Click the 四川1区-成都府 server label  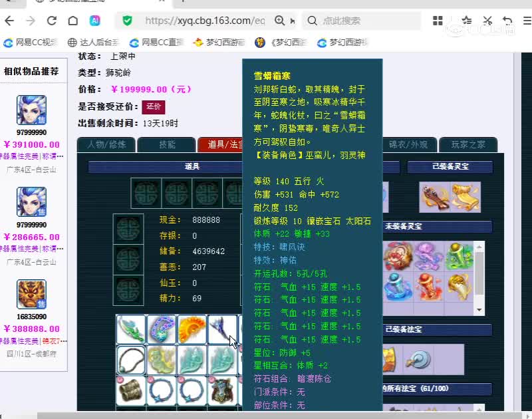coord(31,354)
